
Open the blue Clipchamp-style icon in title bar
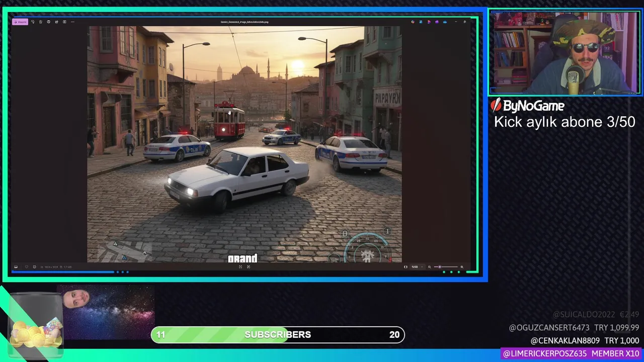(x=421, y=22)
